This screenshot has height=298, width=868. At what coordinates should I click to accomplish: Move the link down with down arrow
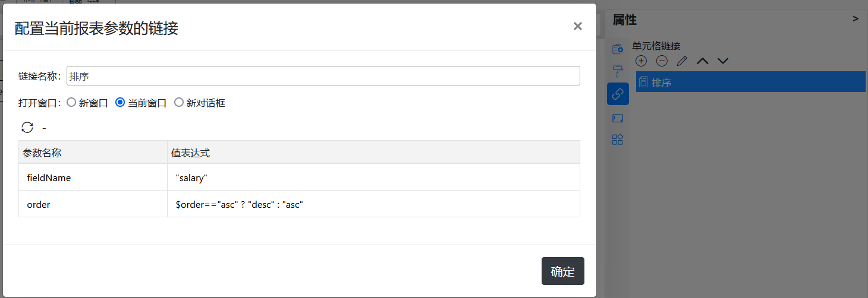point(723,61)
